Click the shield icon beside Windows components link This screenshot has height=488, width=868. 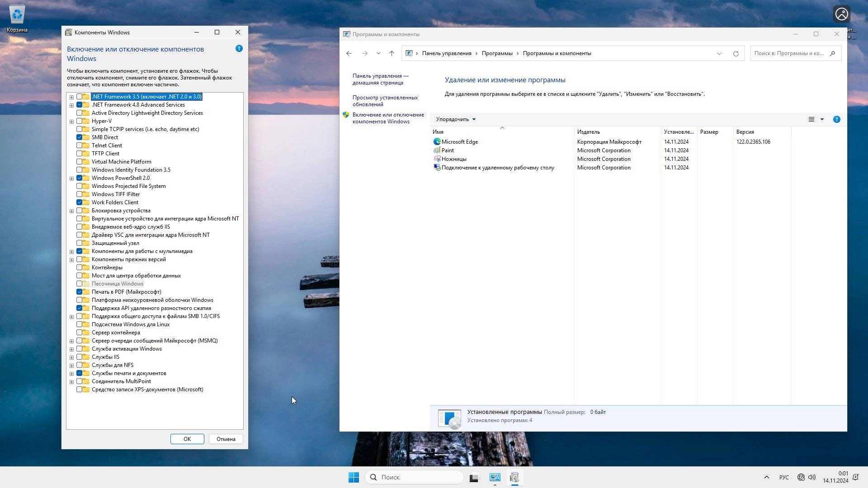pyautogui.click(x=346, y=115)
